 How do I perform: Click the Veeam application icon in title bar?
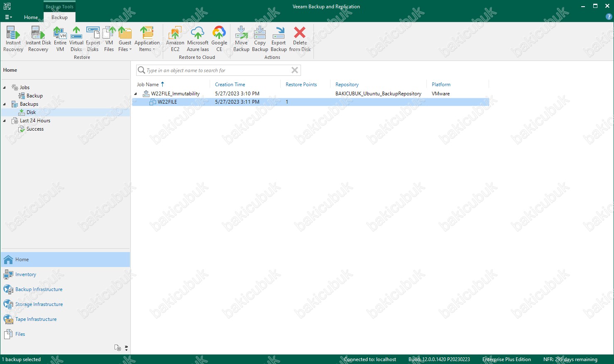[x=7, y=6]
